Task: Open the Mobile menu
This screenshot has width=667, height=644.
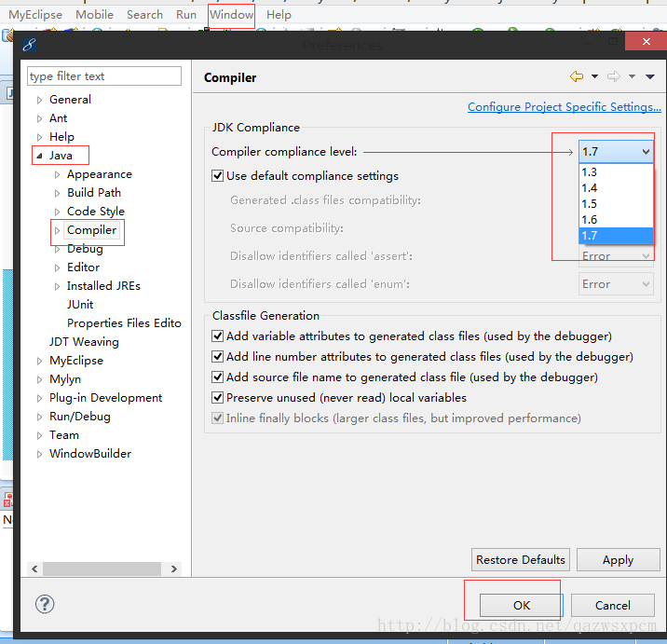Action: pos(94,15)
